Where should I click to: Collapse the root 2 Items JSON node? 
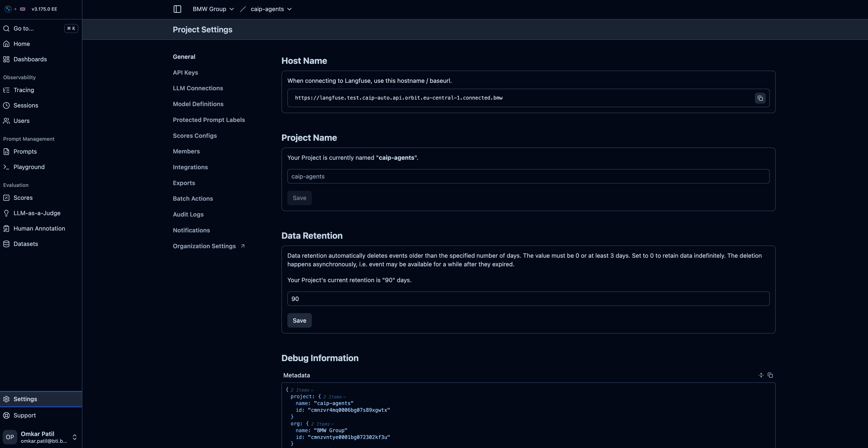(x=302, y=390)
